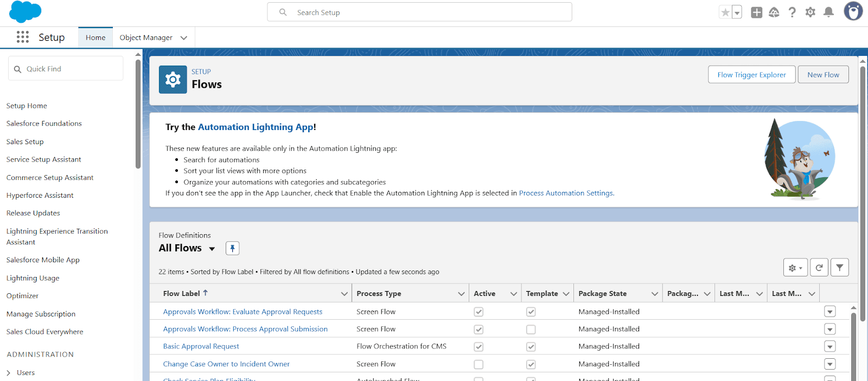
Task: Open the Automation Lightning App link
Action: pyautogui.click(x=256, y=127)
